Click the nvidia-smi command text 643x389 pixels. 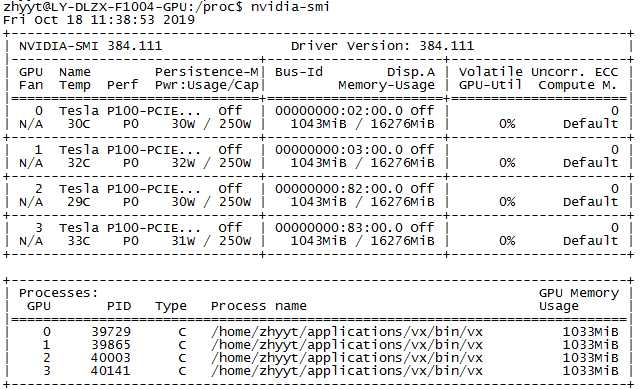[x=290, y=7]
